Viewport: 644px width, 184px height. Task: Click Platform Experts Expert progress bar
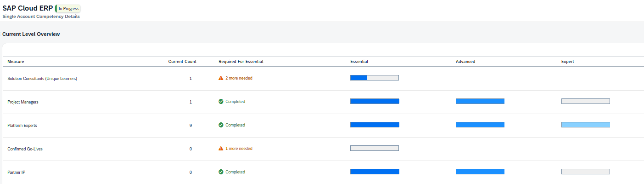click(585, 125)
